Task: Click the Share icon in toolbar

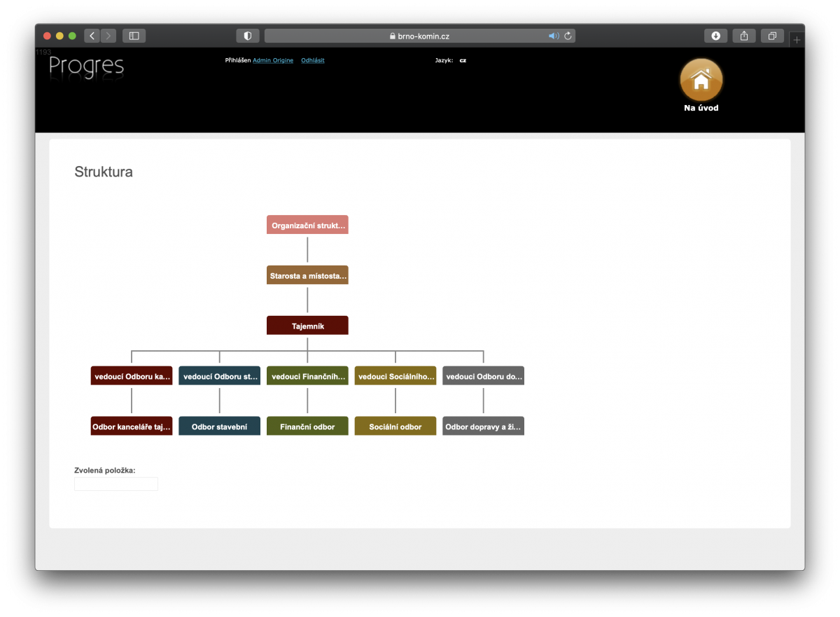Action: [744, 36]
